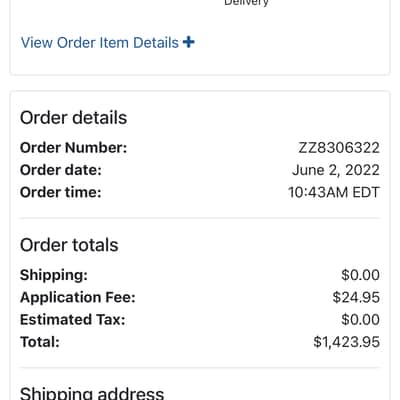Click the plus icon beside View Order Item Details
Image resolution: width=400 pixels, height=400 pixels.
click(189, 42)
